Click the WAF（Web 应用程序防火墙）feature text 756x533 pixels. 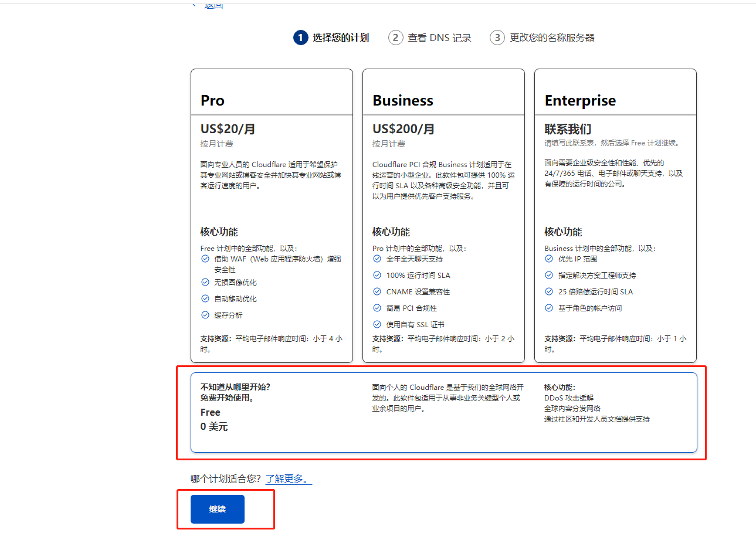tap(277, 264)
